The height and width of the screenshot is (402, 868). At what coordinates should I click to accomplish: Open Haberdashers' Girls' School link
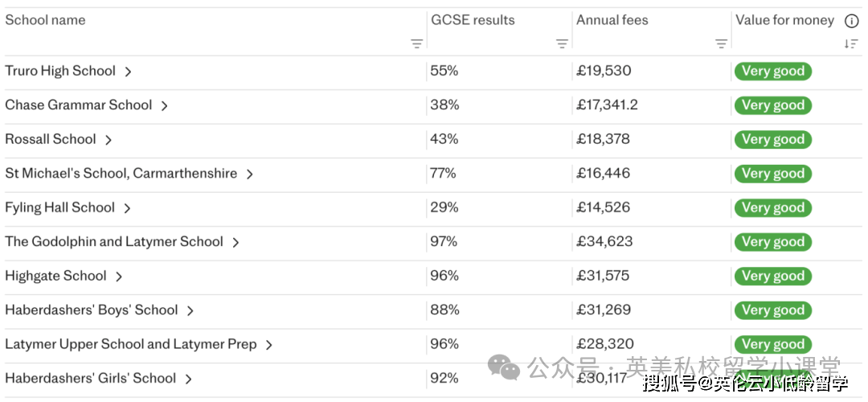click(x=90, y=379)
